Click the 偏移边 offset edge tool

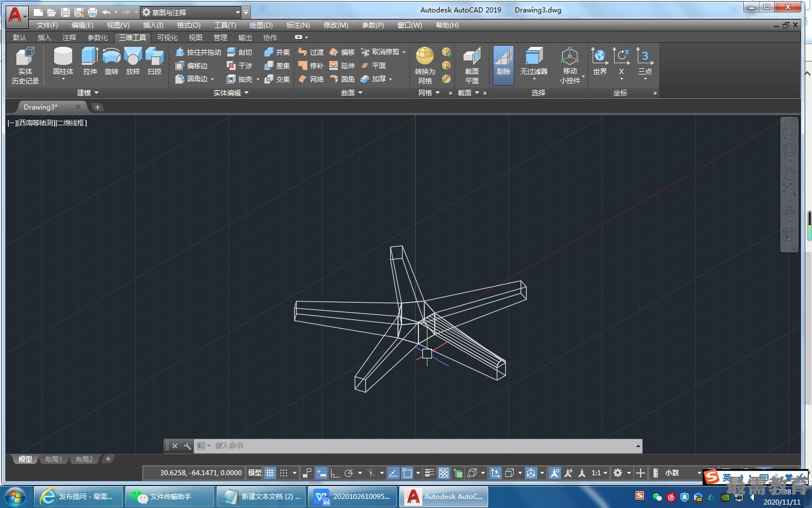(x=192, y=65)
